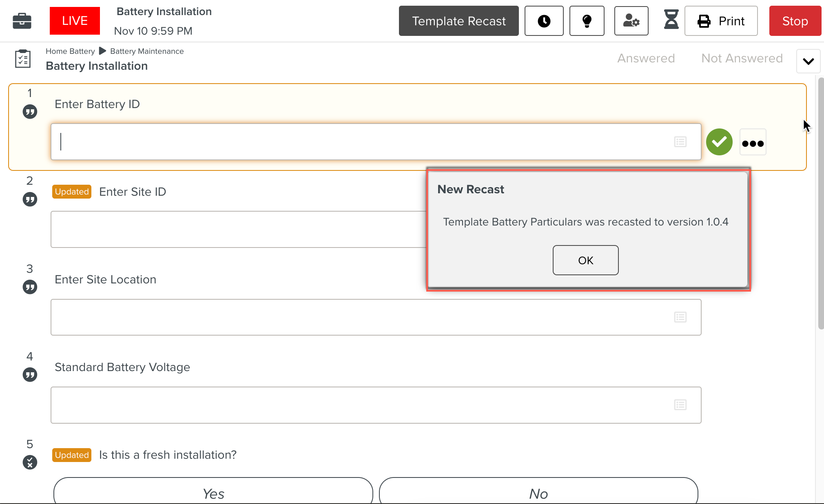Click the lightbulb hints icon
The image size is (824, 504).
pyautogui.click(x=587, y=21)
